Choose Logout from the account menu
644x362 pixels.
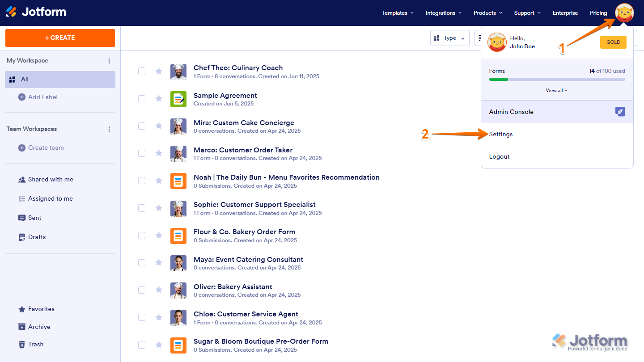coord(499,156)
